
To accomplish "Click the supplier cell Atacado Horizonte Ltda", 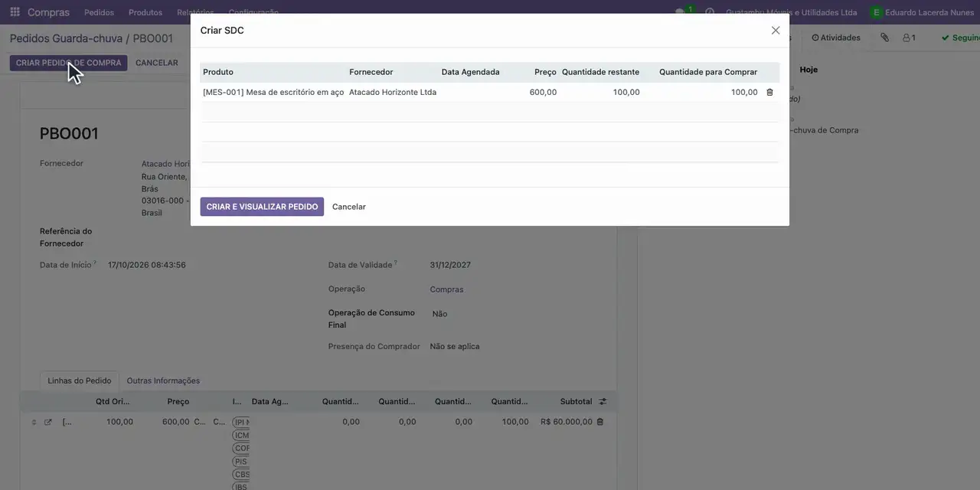I will click(393, 92).
